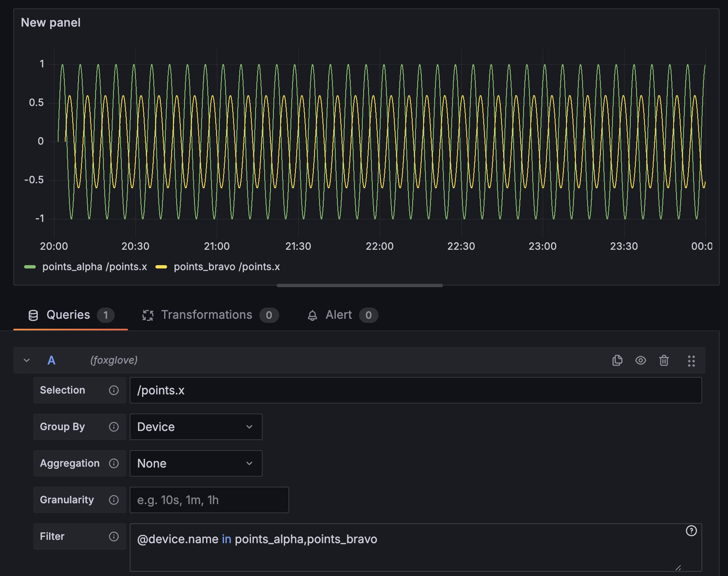The width and height of the screenshot is (728, 576).
Task: Toggle points_alpha /points.x legend series
Action: (x=95, y=267)
